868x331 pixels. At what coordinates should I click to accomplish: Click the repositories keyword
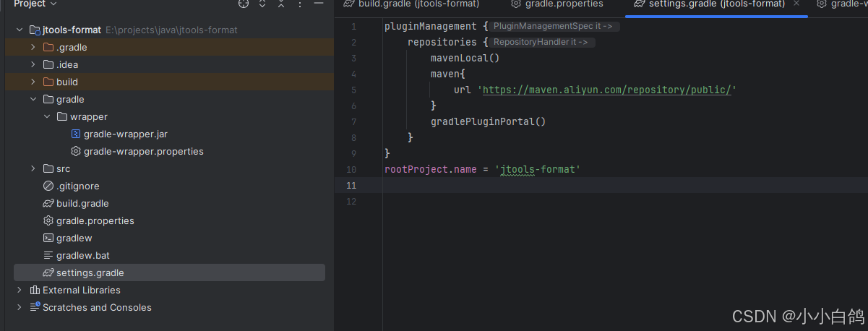click(x=442, y=43)
